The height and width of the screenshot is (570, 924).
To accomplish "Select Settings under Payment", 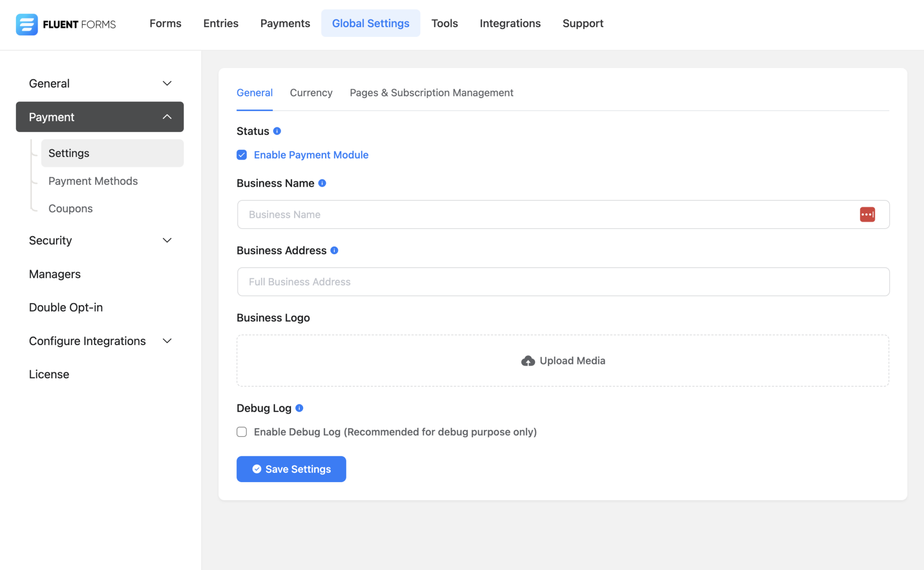I will tap(112, 153).
